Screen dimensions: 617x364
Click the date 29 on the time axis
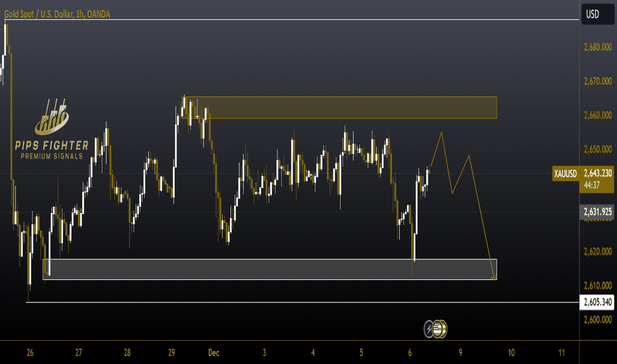point(171,353)
